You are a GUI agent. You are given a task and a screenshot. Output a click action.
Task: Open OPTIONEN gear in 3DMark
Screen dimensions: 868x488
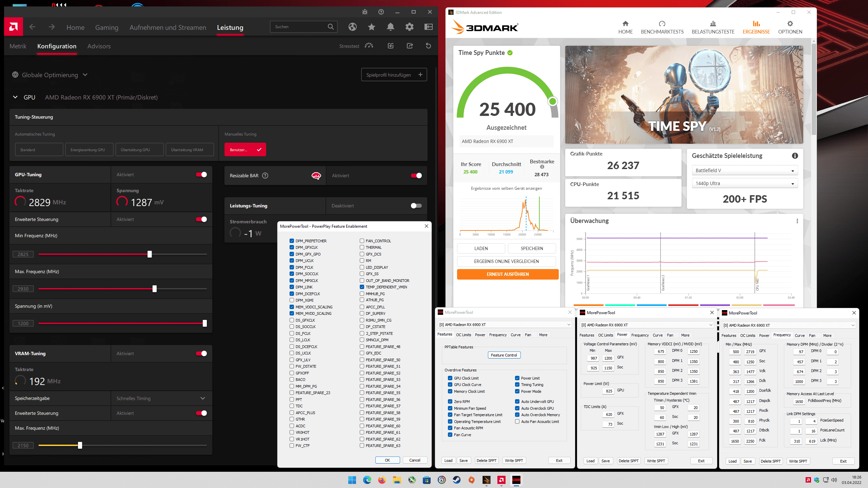coord(790,27)
